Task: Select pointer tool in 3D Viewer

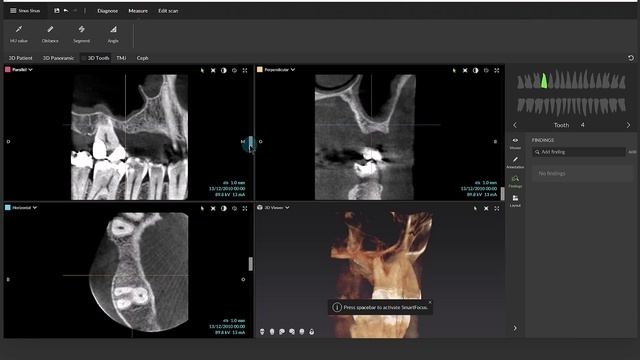Action: (x=476, y=208)
